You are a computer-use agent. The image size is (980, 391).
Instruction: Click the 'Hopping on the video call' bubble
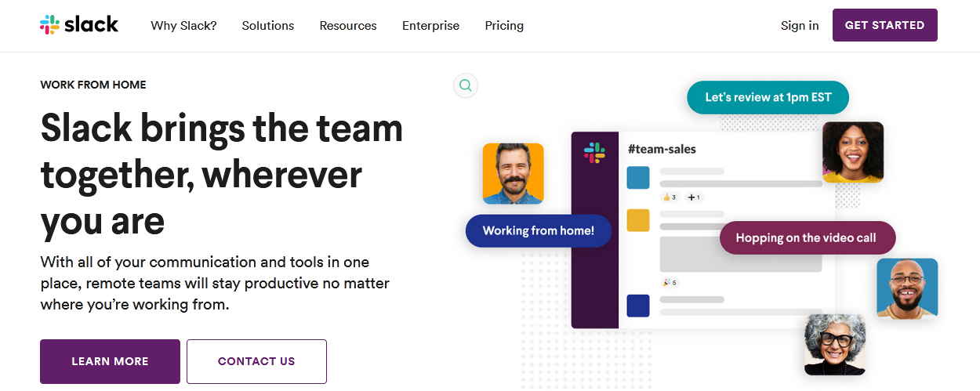tap(807, 237)
